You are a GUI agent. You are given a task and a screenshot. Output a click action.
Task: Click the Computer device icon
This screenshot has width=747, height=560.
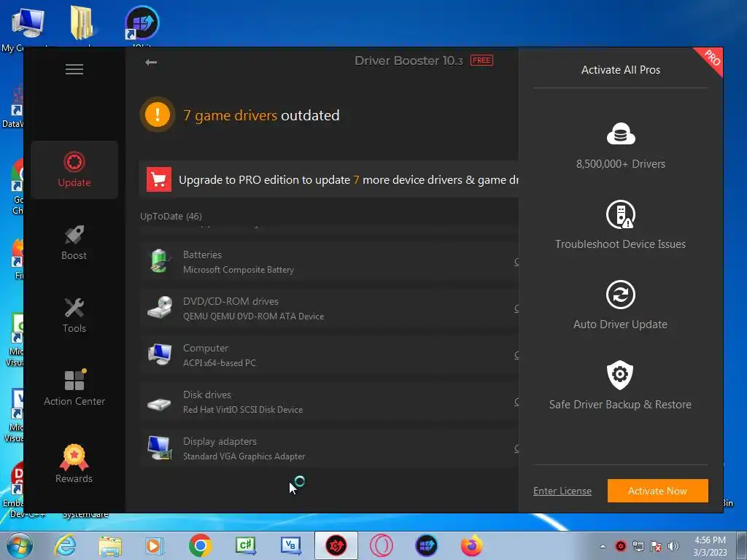click(x=160, y=354)
